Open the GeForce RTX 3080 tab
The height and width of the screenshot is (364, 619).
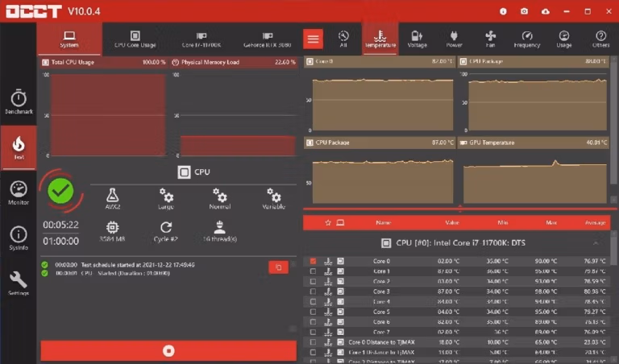[268, 39]
